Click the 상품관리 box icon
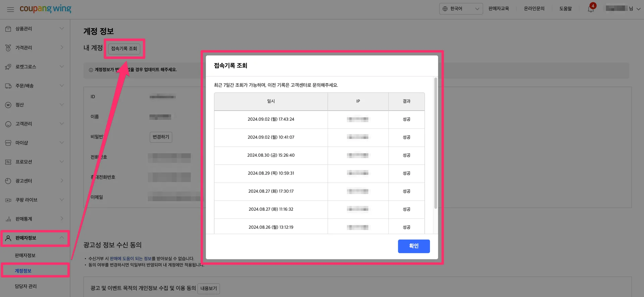 pos(8,29)
